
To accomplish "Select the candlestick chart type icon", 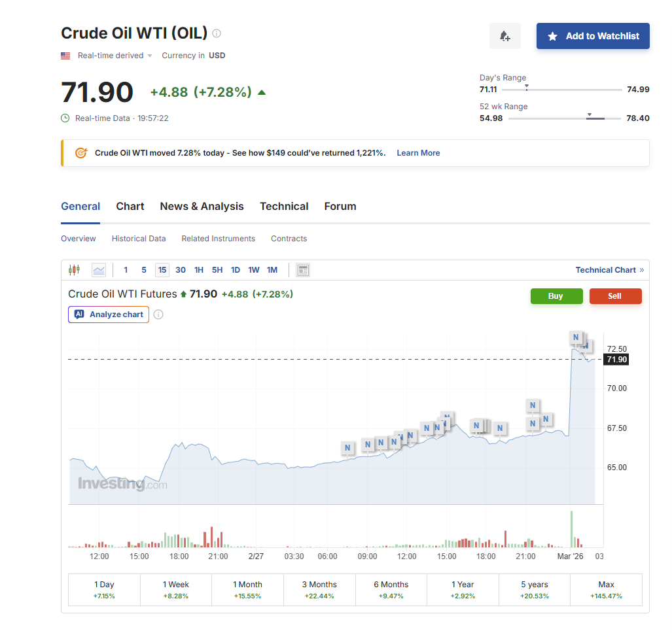I will pos(74,270).
